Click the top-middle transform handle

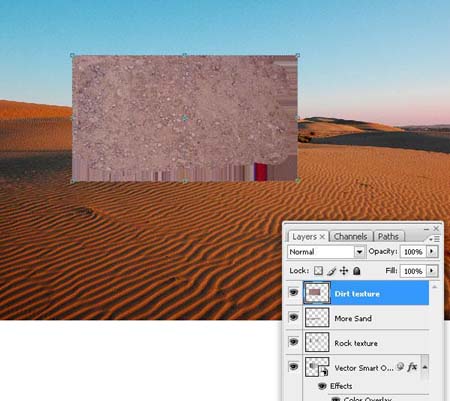click(185, 55)
